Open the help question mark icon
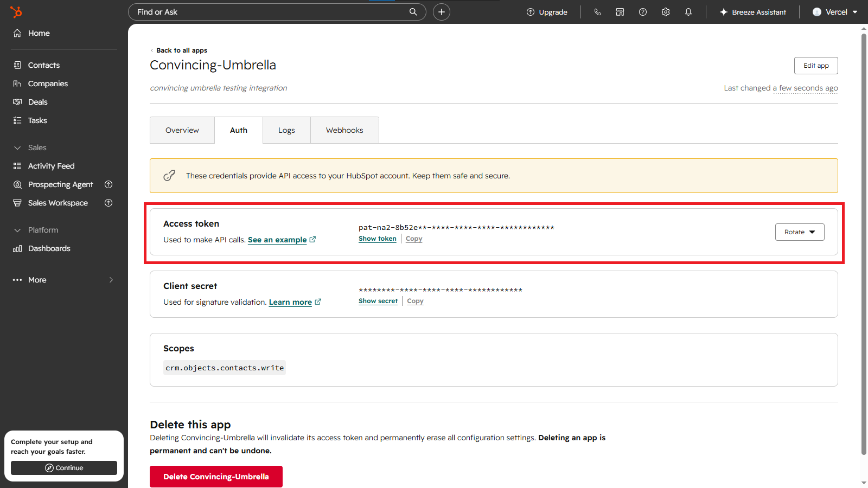Screen dimensions: 868x488 coord(643,12)
